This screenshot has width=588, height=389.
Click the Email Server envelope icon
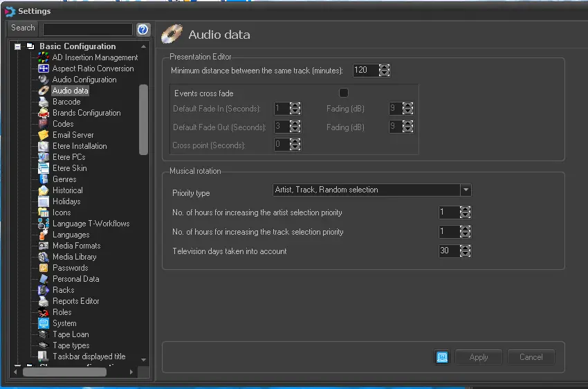coord(44,135)
